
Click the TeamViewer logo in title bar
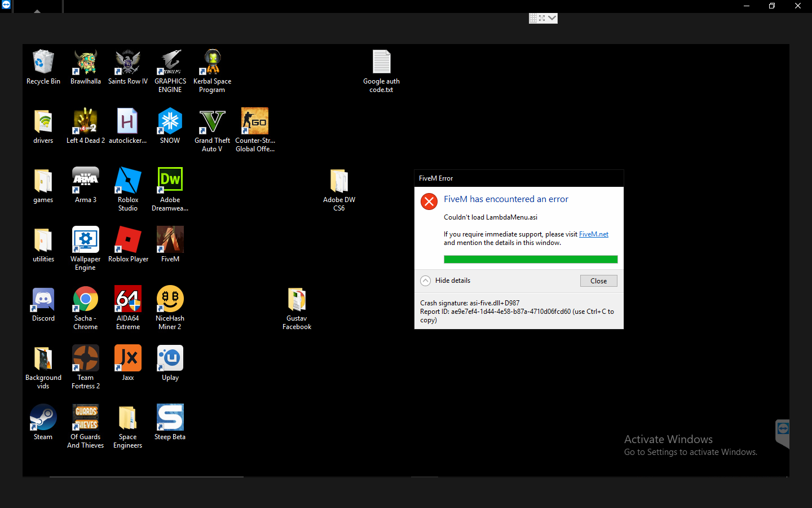[6, 5]
